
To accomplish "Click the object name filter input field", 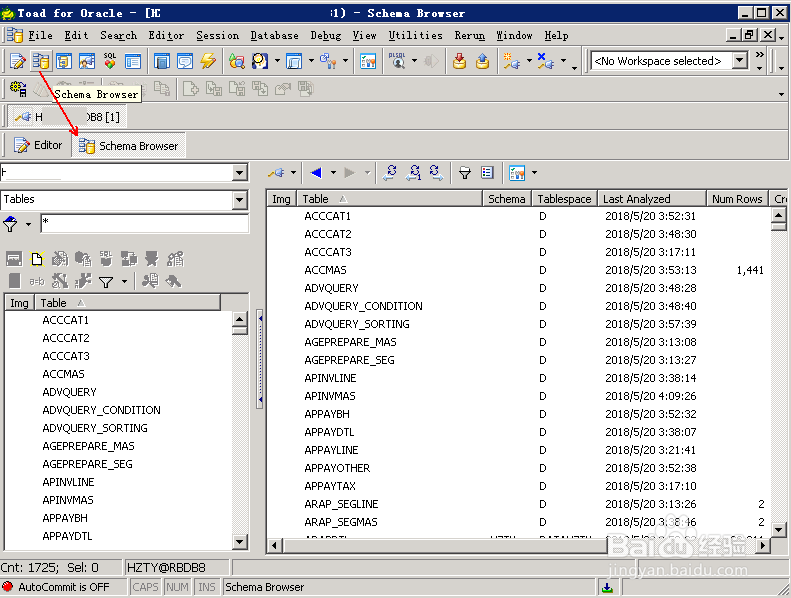I will coord(144,224).
